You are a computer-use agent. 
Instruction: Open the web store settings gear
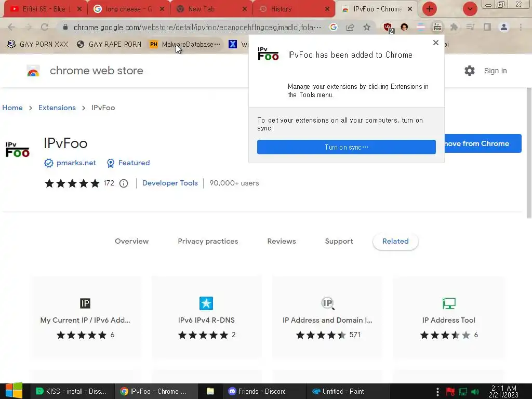[x=470, y=71]
